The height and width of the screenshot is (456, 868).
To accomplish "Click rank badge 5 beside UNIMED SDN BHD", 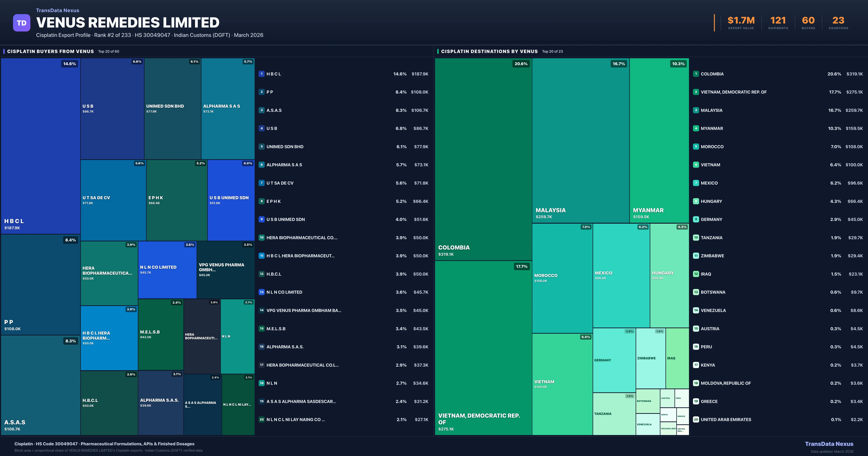I will [261, 147].
